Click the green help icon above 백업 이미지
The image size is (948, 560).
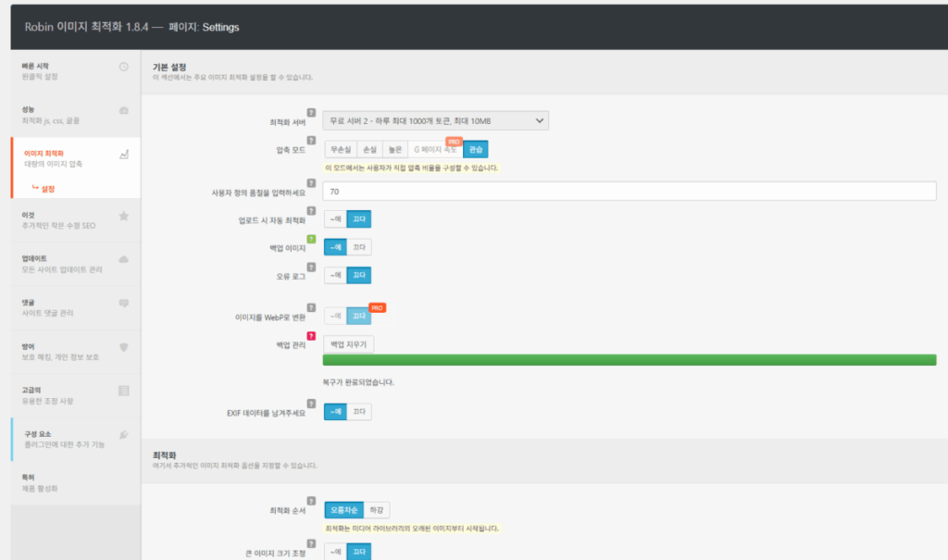point(311,239)
